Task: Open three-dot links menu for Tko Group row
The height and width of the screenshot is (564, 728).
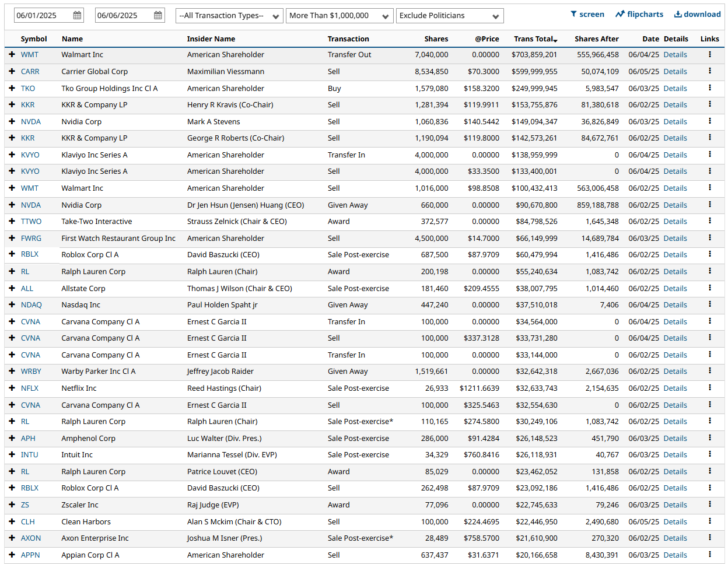Action: pos(710,88)
